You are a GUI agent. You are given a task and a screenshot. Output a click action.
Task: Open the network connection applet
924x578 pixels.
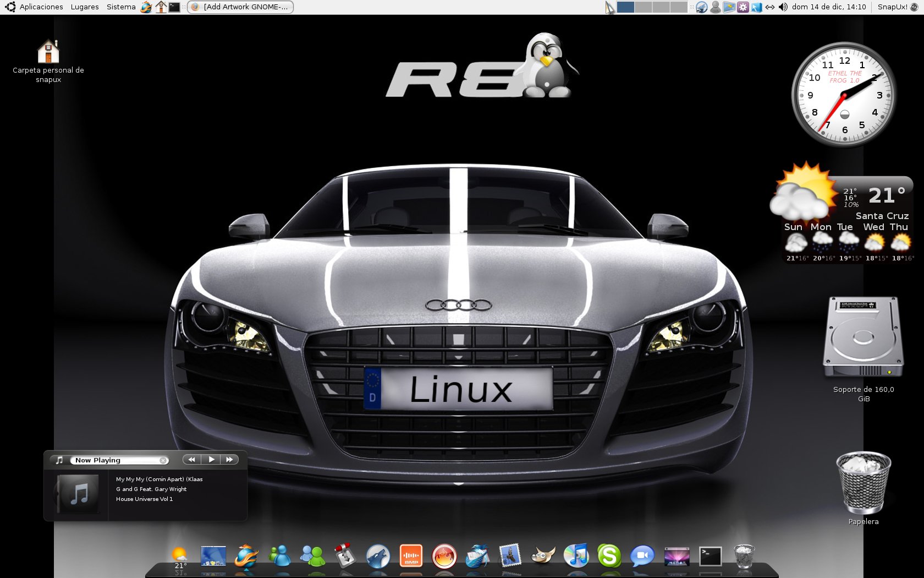click(770, 7)
